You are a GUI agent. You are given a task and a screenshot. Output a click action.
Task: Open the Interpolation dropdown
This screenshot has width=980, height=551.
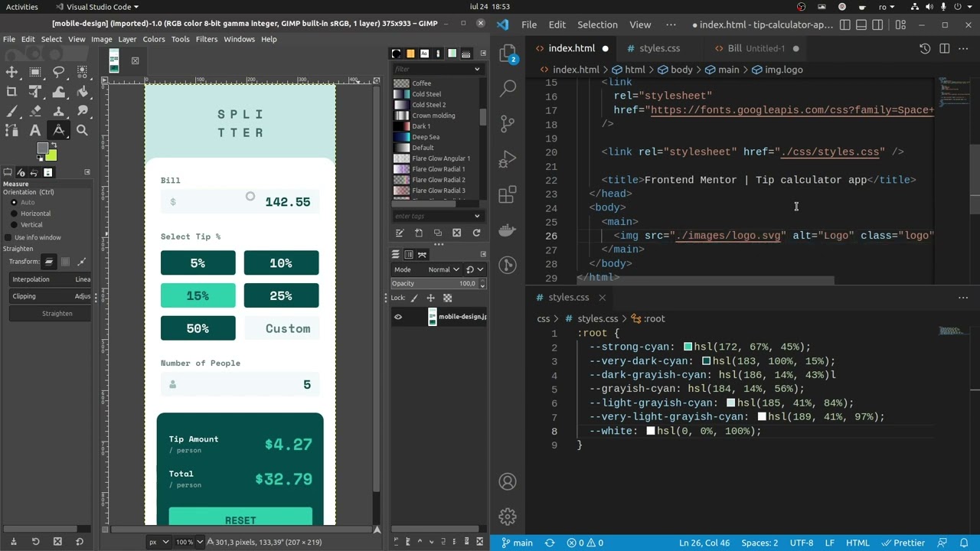coord(50,279)
